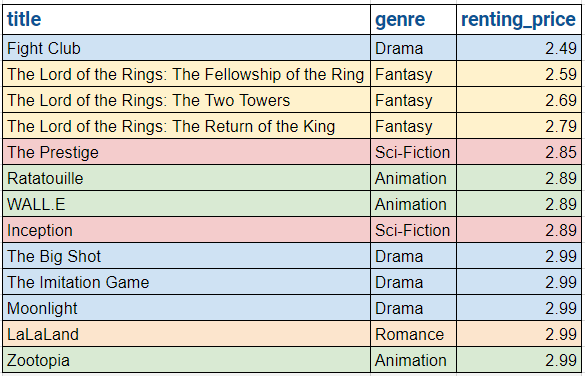Select the Inception title cell
585x376 pixels.
(187, 230)
